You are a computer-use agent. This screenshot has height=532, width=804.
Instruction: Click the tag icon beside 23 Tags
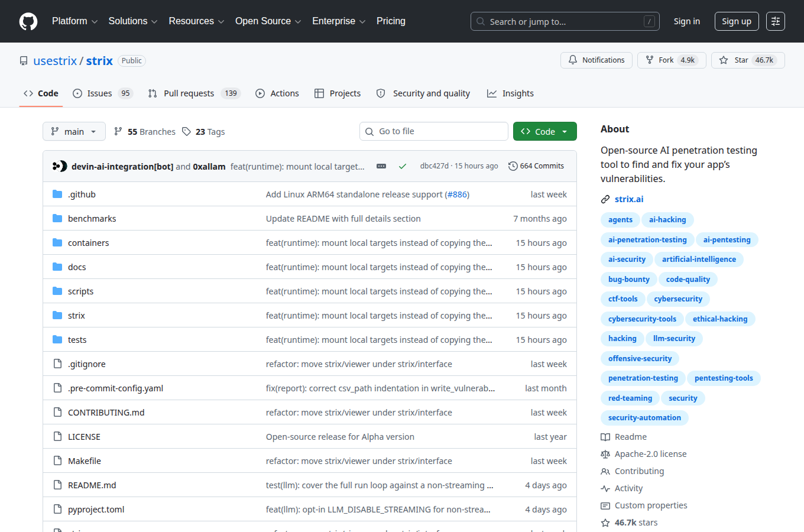pyautogui.click(x=186, y=131)
